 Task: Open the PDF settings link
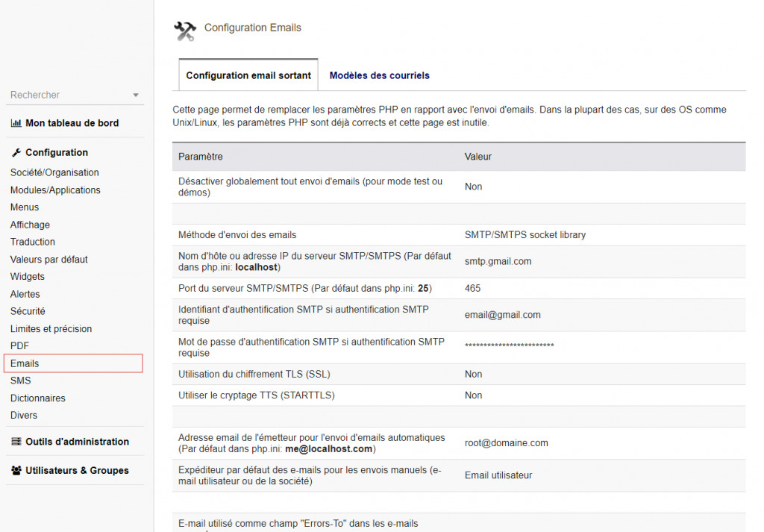pyautogui.click(x=19, y=345)
